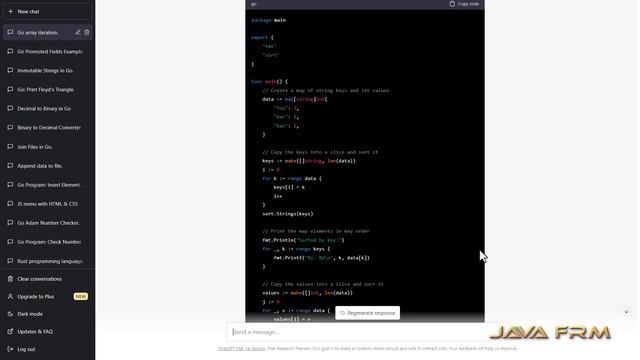Click chat bubble icon next to Immutable Strings
Viewport: 640px width, 360px height.
click(11, 70)
